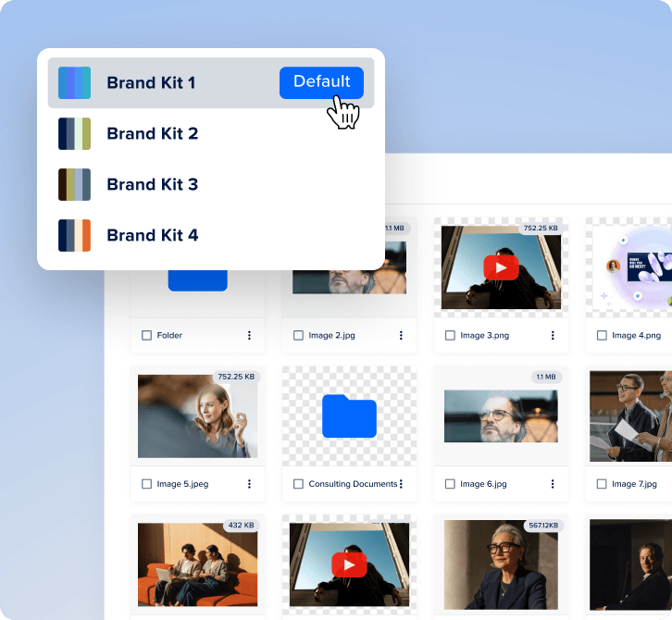This screenshot has width=672, height=620.
Task: Click the 567.12KB size badge
Action: tap(543, 526)
